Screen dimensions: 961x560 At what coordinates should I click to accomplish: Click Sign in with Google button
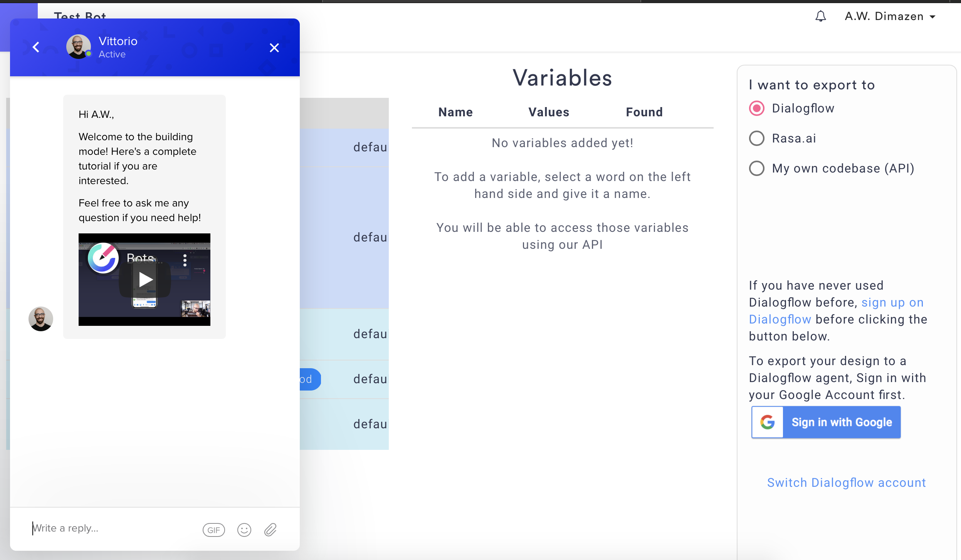[826, 422]
